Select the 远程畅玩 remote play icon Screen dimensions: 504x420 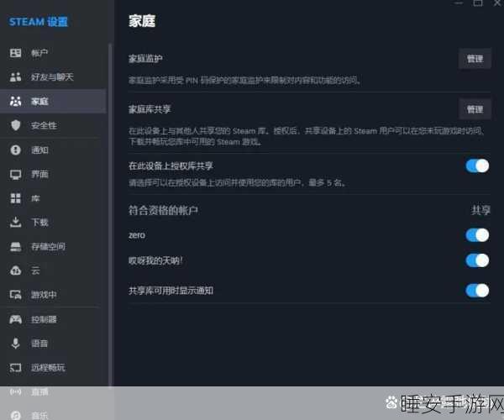point(15,368)
